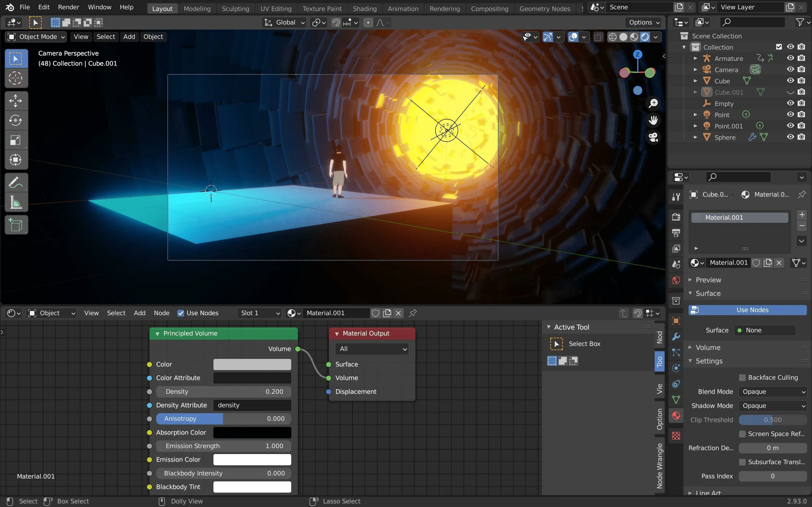This screenshot has height=507, width=812.
Task: Click the Density Attribute text field
Action: [252, 405]
